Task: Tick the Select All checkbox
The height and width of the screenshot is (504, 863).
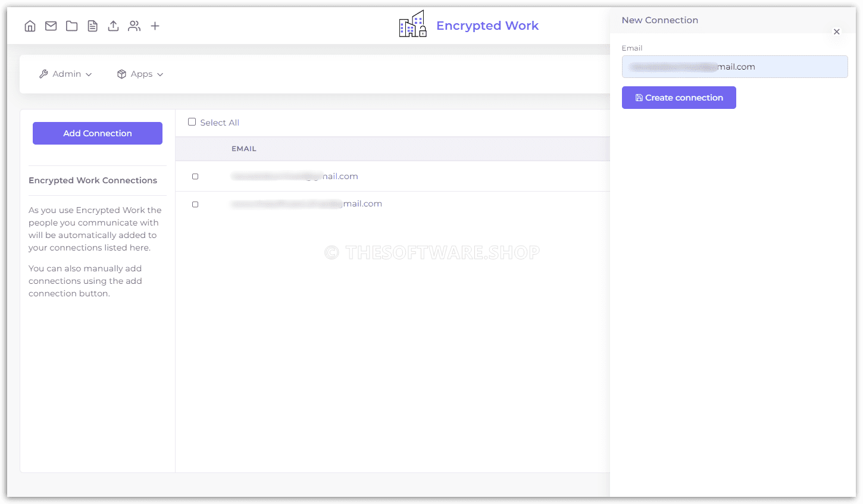Action: point(192,122)
